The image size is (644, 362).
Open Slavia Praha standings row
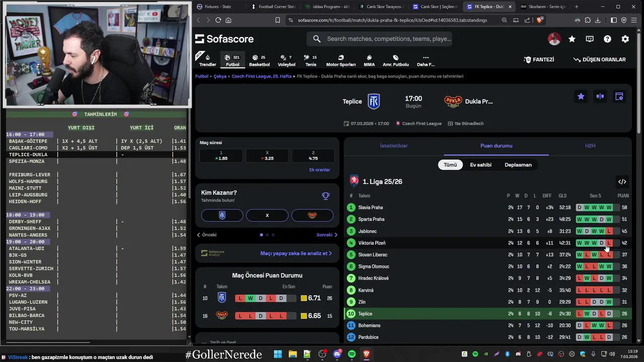(x=488, y=208)
